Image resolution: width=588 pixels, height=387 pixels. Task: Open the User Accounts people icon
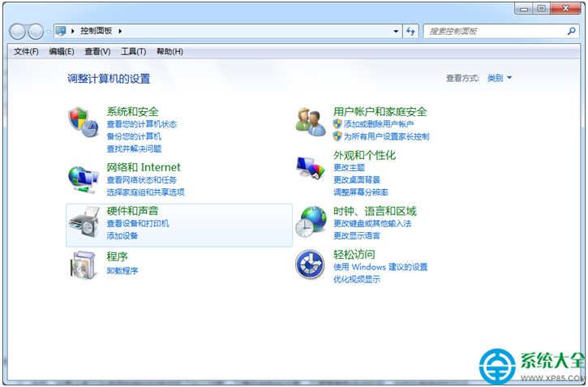(x=311, y=122)
